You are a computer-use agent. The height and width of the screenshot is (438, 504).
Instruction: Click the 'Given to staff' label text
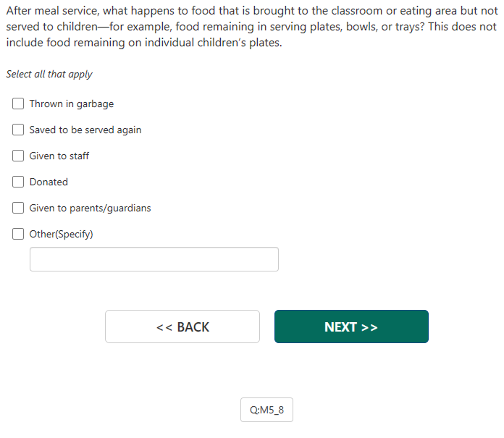(59, 156)
